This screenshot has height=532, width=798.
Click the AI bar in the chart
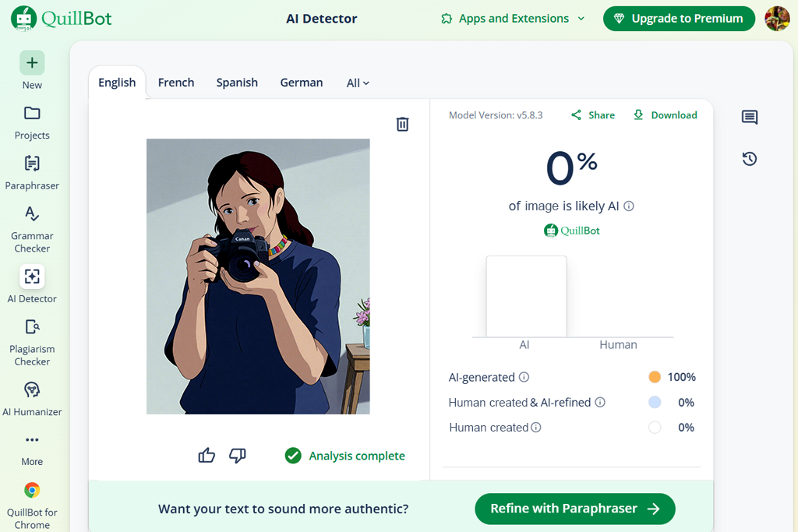click(x=526, y=297)
